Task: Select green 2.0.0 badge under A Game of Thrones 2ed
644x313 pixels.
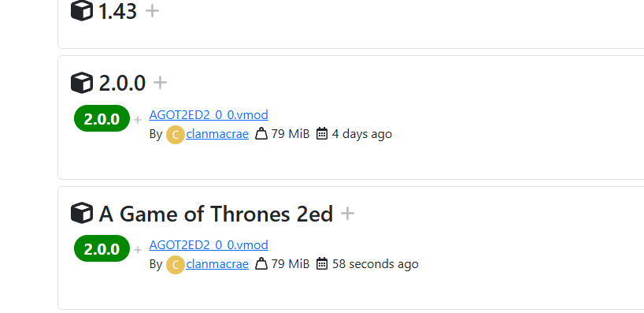Action: coord(102,248)
